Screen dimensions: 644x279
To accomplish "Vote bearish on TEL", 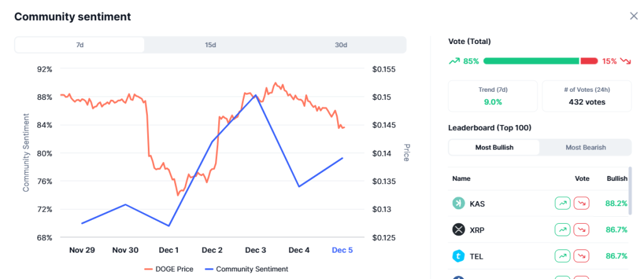I will [582, 256].
